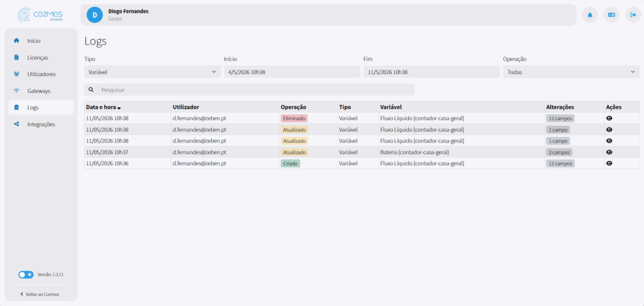
Task: Click the 12 campos badge on Eliminado row
Action: 560,118
